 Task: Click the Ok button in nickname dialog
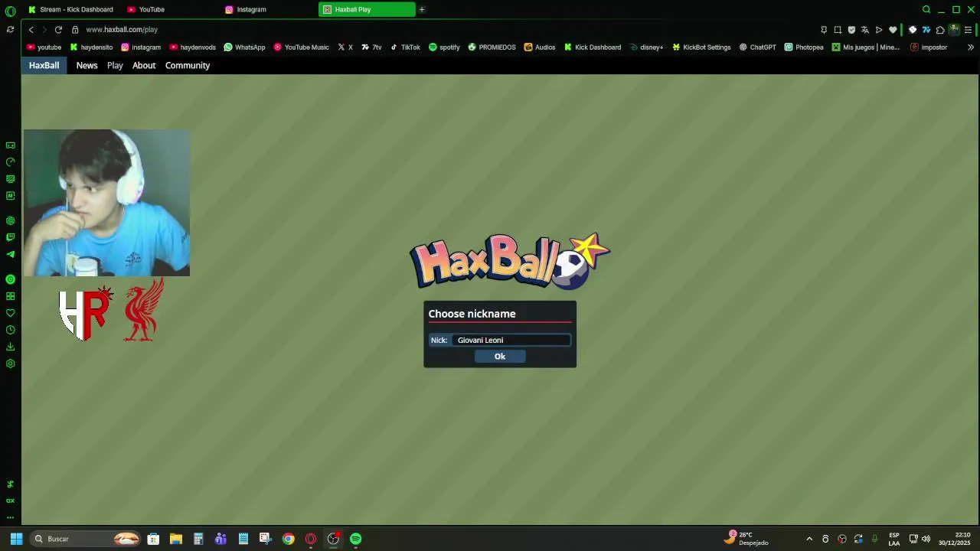(500, 356)
